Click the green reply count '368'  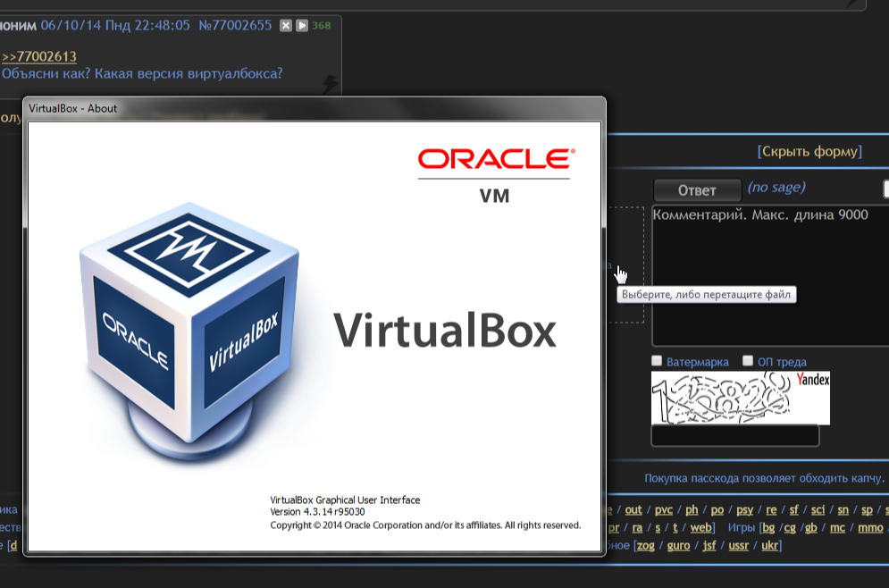[x=322, y=26]
